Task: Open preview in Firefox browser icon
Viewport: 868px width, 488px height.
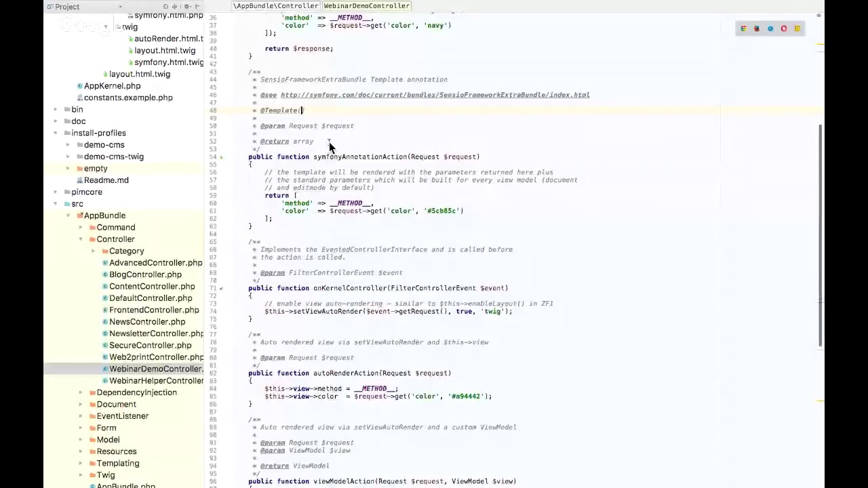Action: tap(757, 28)
